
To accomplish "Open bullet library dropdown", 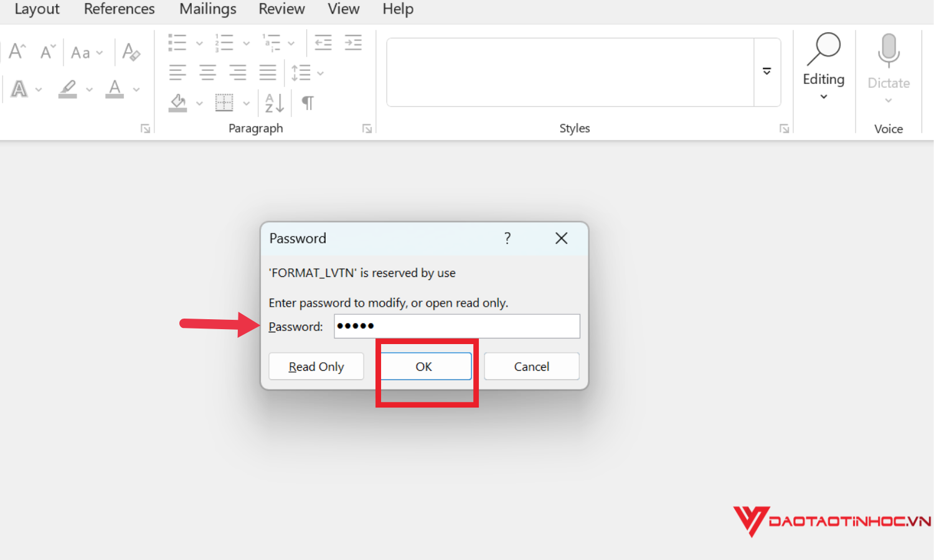I will click(199, 44).
